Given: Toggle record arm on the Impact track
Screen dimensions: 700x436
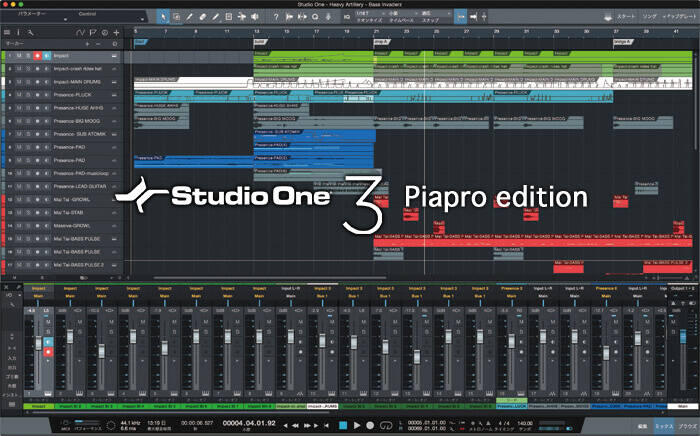Looking at the screenshot, I should click(x=38, y=56).
